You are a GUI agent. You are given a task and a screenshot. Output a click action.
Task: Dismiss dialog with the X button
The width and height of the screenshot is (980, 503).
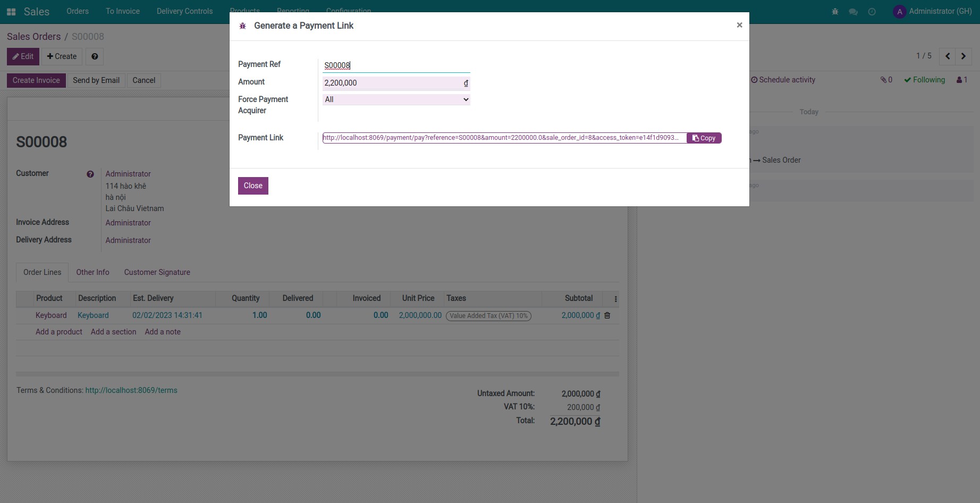point(739,25)
